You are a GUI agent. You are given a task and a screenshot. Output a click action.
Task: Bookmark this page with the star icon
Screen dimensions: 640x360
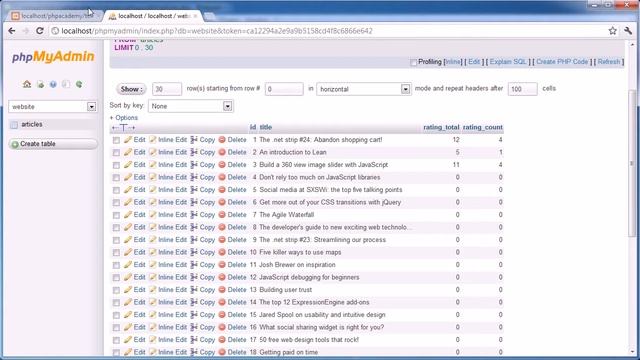click(x=612, y=31)
